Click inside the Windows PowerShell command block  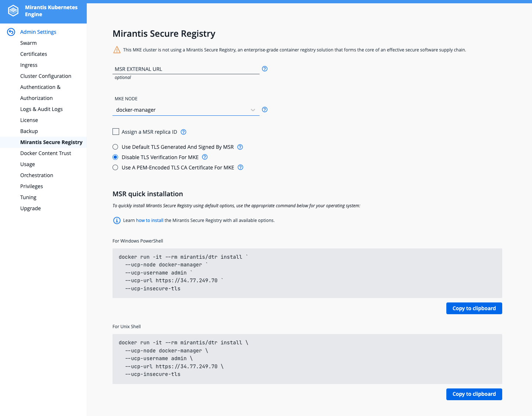click(x=307, y=273)
